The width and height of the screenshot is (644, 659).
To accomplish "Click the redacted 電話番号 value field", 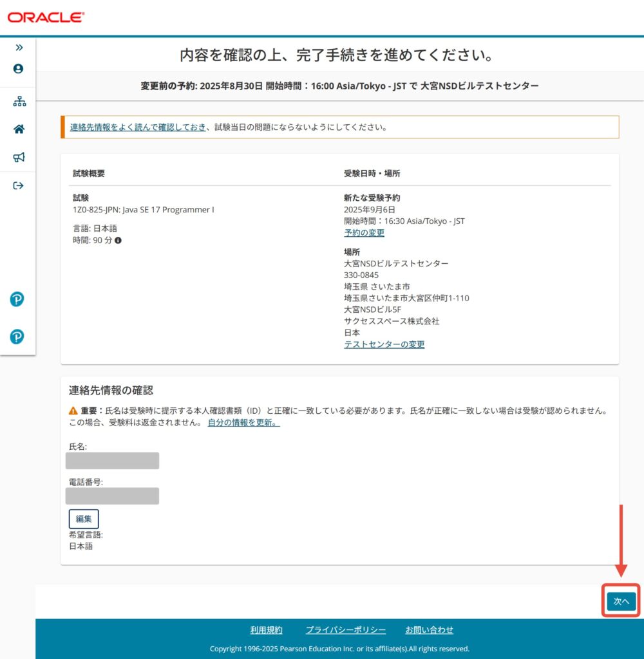I will (x=112, y=496).
